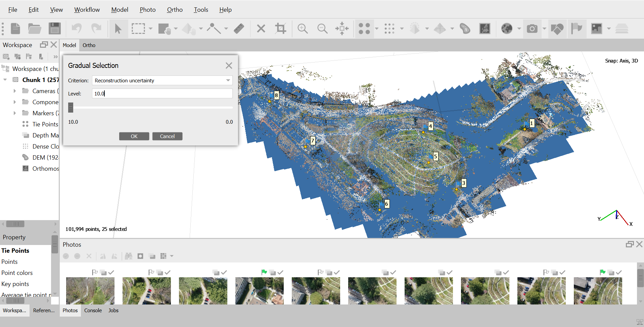This screenshot has height=327, width=644.
Task: Click the Show DEM icon
Action: pos(465,29)
